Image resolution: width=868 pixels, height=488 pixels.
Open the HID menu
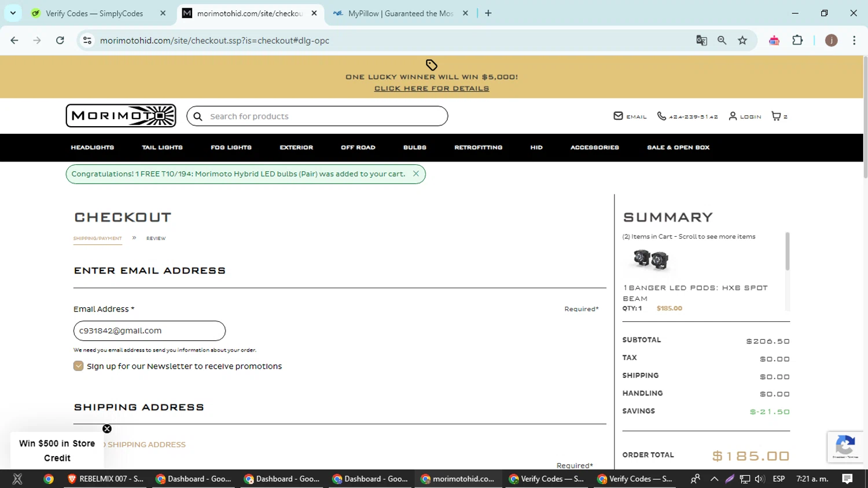536,148
